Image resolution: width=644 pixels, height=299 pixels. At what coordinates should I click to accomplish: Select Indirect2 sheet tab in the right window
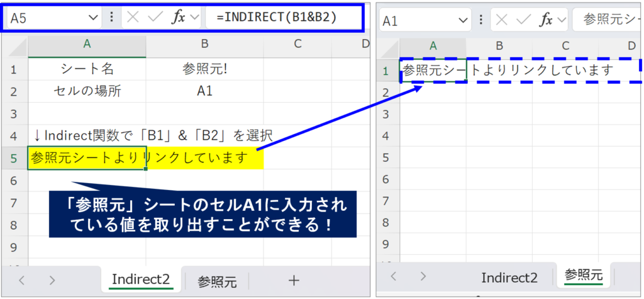pyautogui.click(x=509, y=277)
